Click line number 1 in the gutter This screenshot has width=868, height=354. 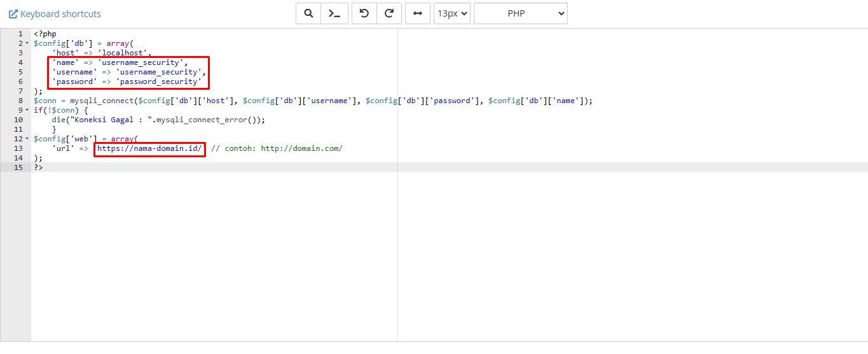coord(20,34)
